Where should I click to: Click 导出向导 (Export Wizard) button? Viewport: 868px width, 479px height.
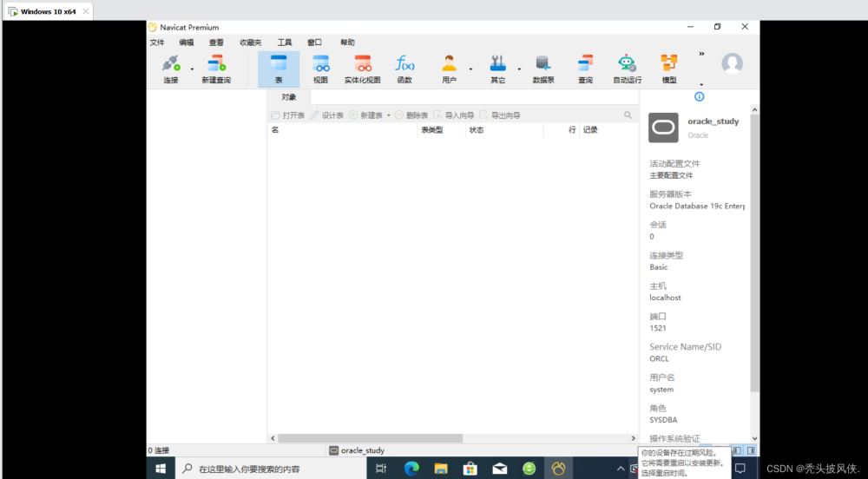pyautogui.click(x=500, y=115)
